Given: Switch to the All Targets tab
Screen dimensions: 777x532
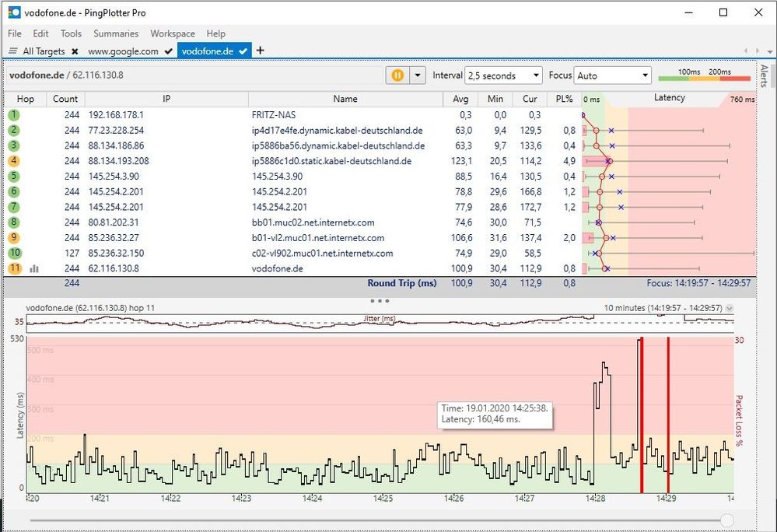Looking at the screenshot, I should [44, 51].
